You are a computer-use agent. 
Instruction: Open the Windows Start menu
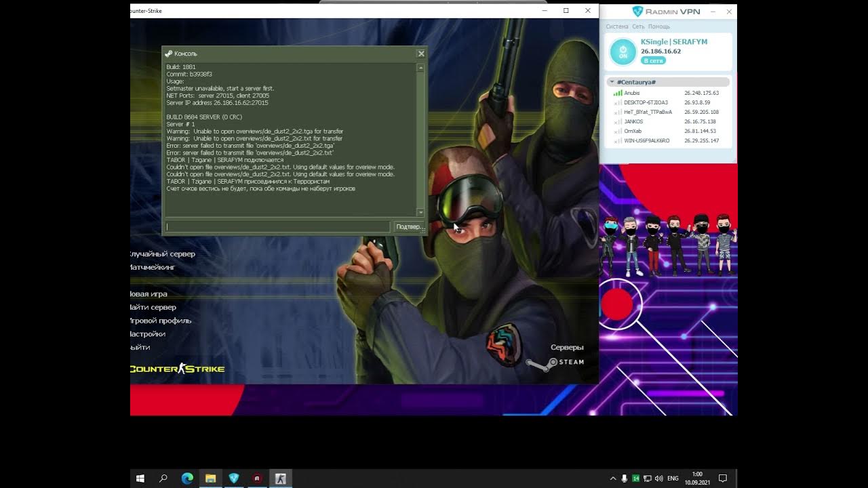pos(140,479)
